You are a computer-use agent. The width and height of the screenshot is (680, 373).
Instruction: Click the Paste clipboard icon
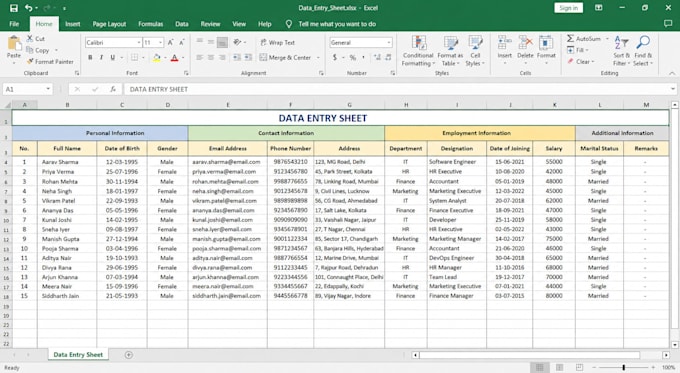coord(14,43)
